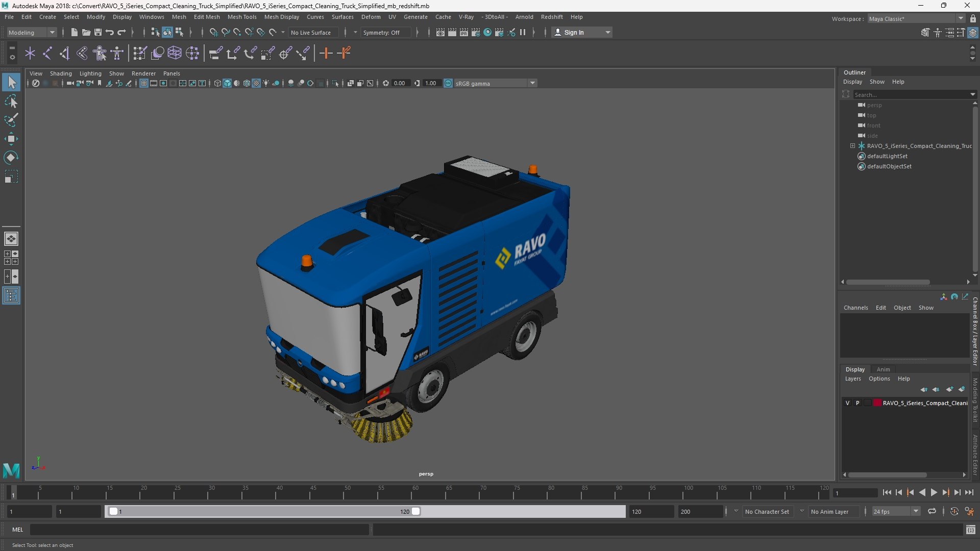Click the Outliner search field
Viewport: 980px width, 551px height.
pos(912,94)
